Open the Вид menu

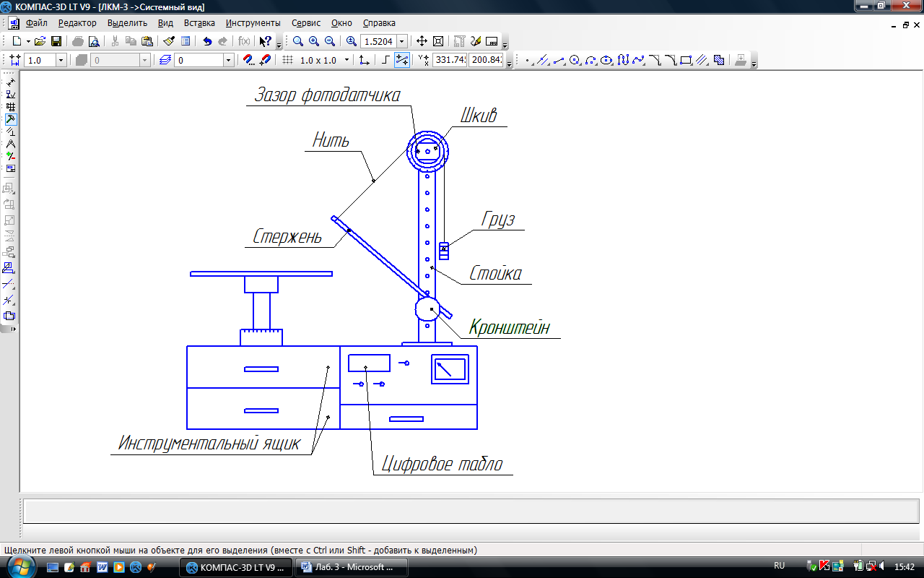click(x=165, y=23)
